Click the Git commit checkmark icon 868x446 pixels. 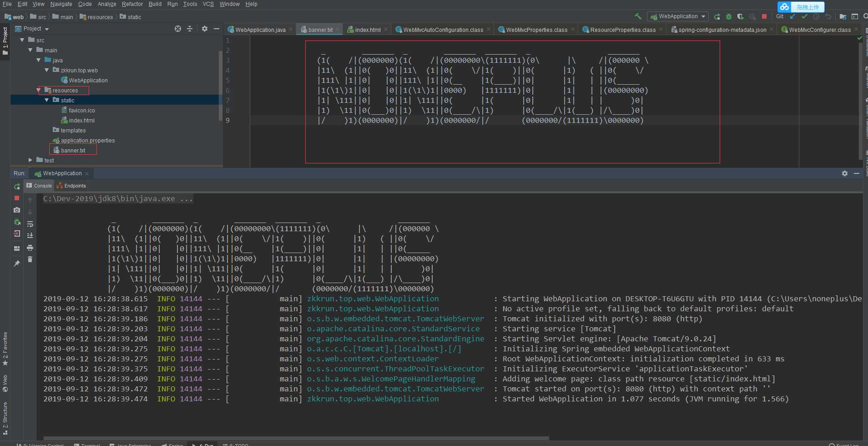[x=804, y=16]
